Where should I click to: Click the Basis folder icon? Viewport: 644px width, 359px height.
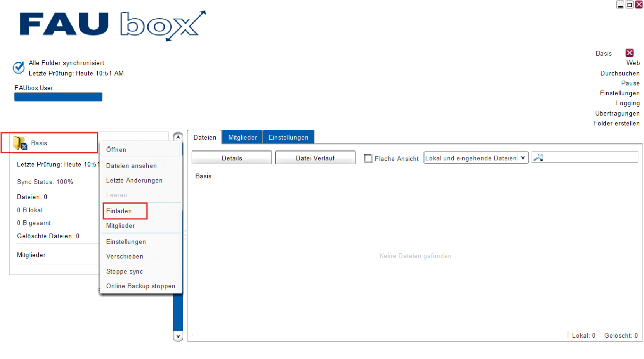pyautogui.click(x=20, y=143)
